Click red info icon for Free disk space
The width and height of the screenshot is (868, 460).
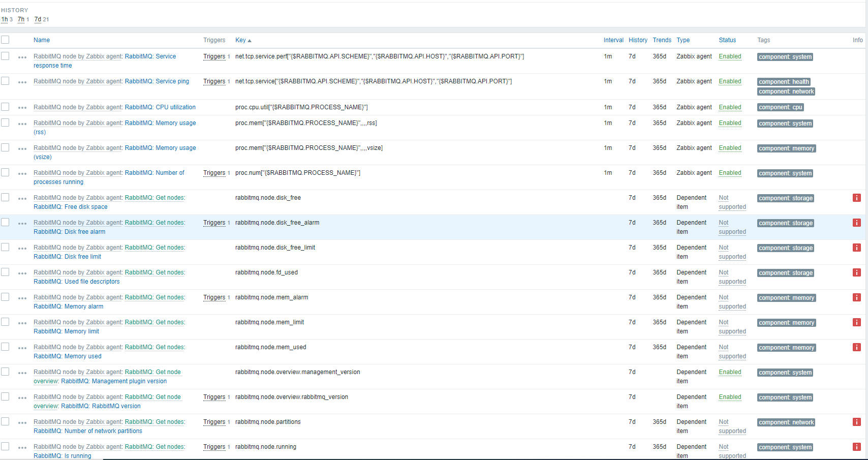coord(856,198)
